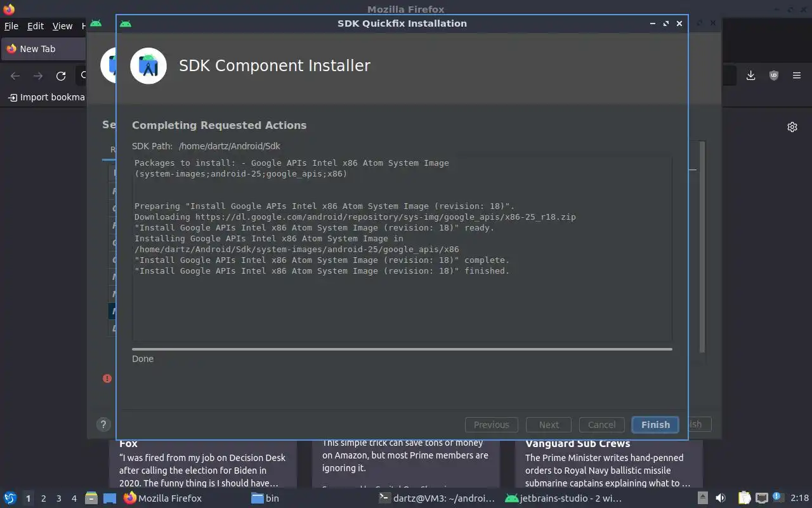Click the disabled Cancel button

click(601, 425)
